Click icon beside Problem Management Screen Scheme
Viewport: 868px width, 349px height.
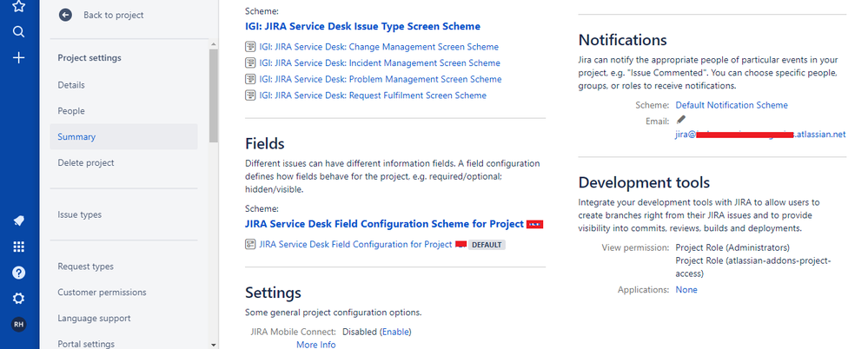tap(250, 79)
